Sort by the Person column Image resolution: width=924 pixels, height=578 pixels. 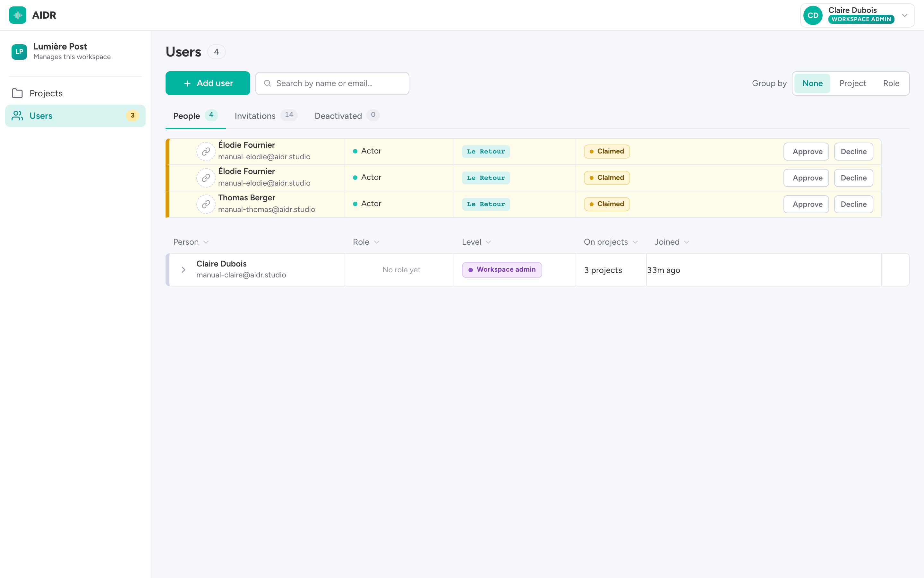click(191, 242)
